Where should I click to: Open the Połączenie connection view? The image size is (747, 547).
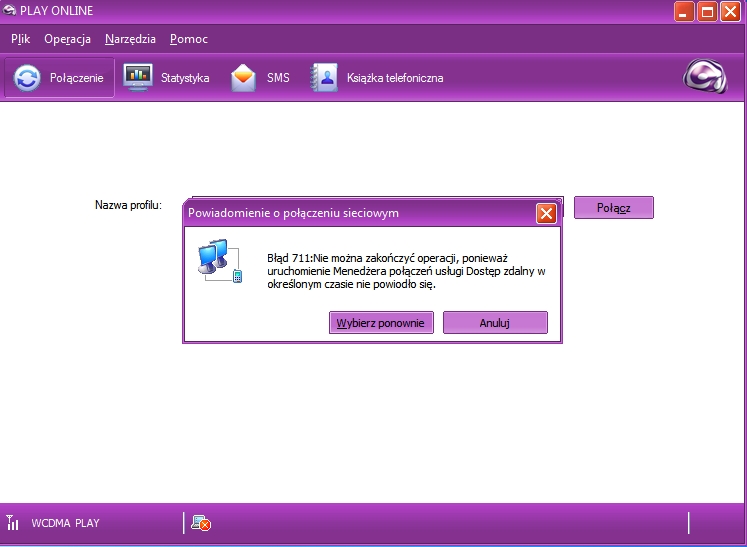59,78
